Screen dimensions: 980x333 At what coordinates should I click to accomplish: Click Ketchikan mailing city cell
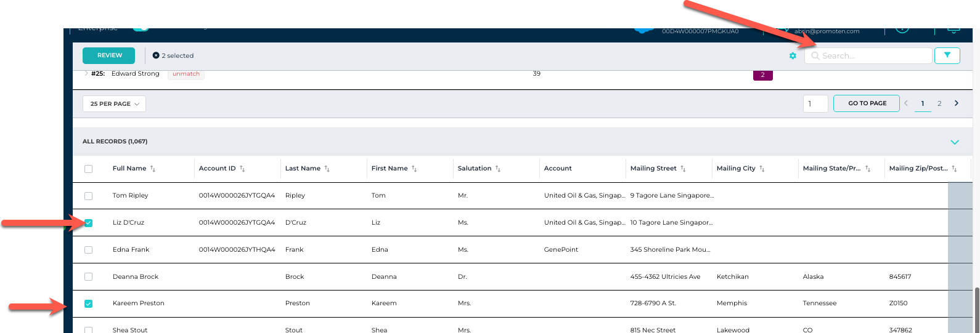point(732,277)
